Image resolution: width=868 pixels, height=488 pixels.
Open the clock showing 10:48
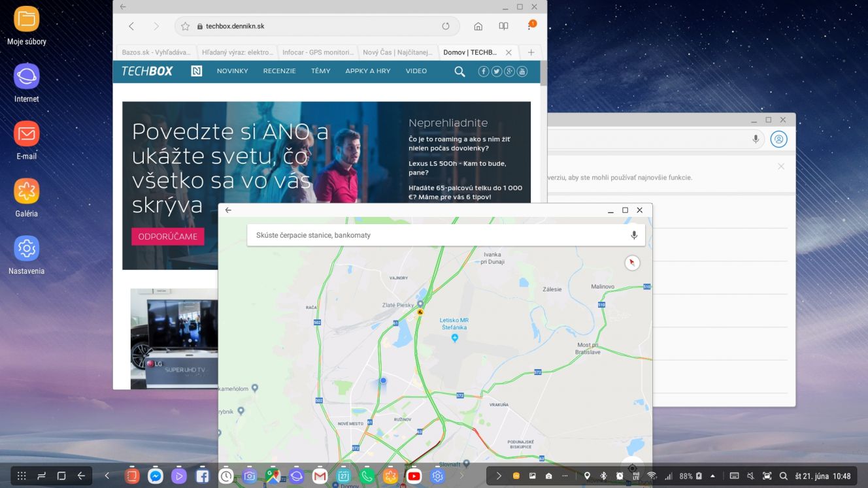tap(842, 476)
